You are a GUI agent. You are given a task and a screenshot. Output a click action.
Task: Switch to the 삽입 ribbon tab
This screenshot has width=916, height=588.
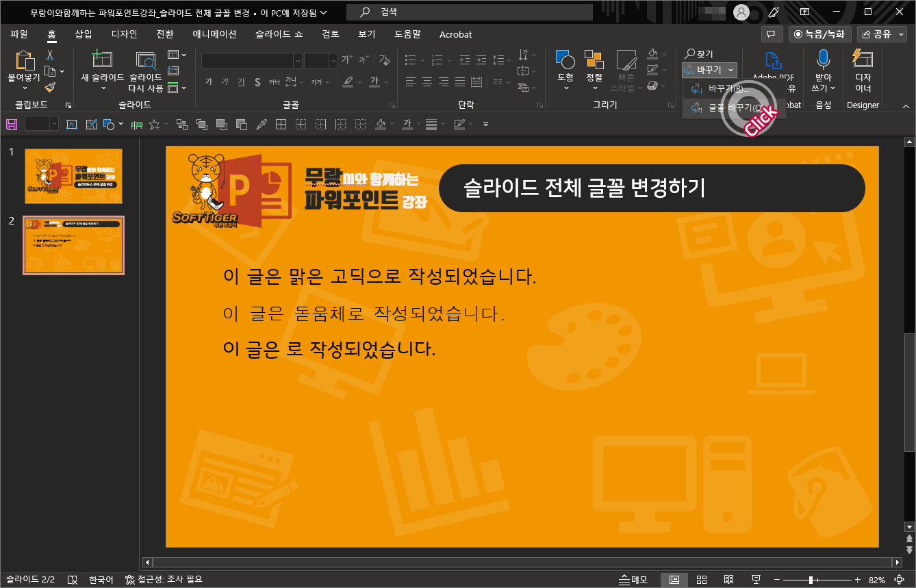[x=83, y=34]
